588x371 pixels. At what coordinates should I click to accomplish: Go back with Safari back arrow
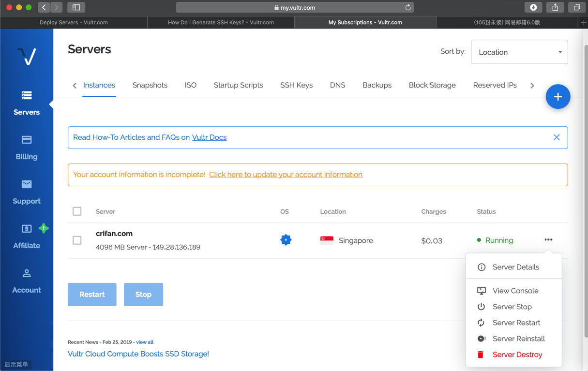[44, 7]
